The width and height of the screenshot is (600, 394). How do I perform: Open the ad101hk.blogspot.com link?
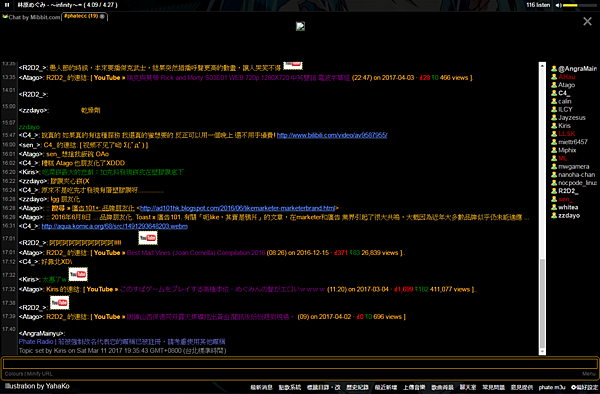click(237, 208)
